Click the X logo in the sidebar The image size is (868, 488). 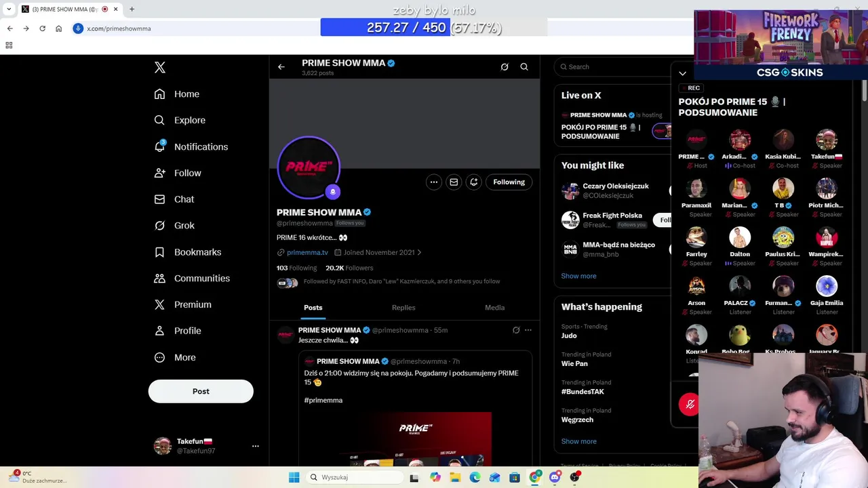coord(160,67)
